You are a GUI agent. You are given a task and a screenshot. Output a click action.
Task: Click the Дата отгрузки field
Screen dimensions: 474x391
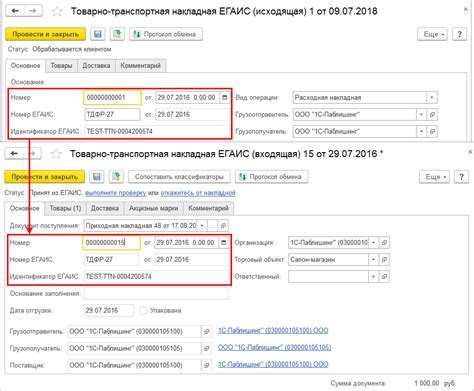[109, 310]
